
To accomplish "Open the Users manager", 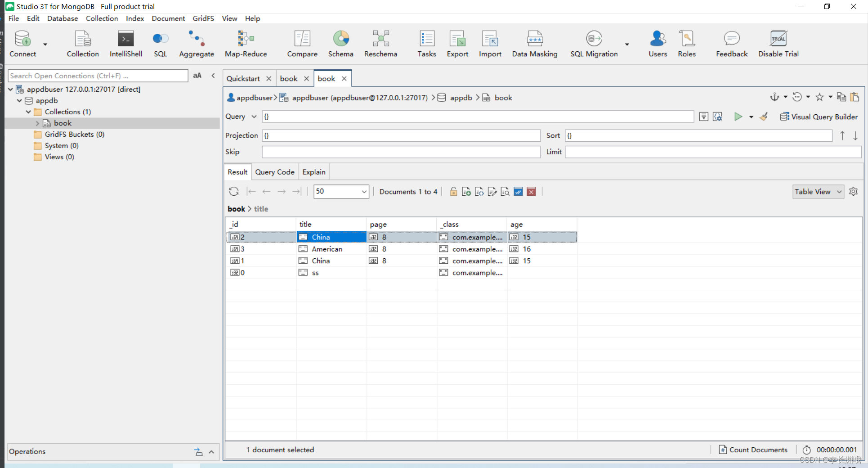I will point(658,44).
